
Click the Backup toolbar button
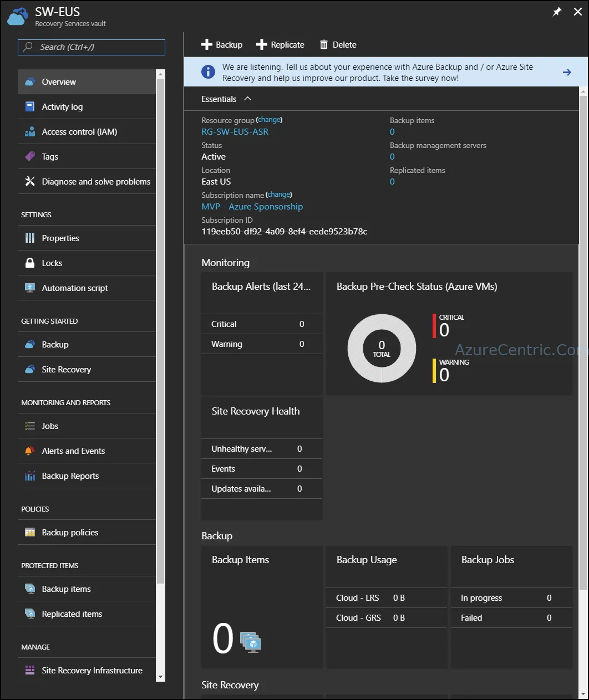(x=222, y=44)
